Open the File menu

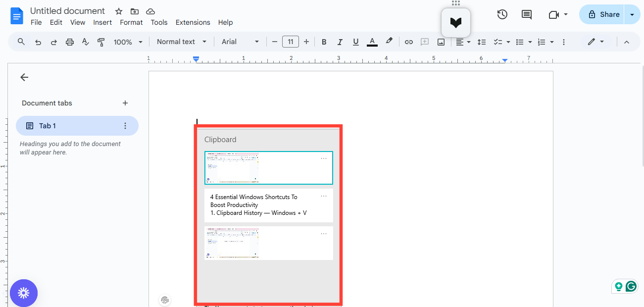point(36,22)
